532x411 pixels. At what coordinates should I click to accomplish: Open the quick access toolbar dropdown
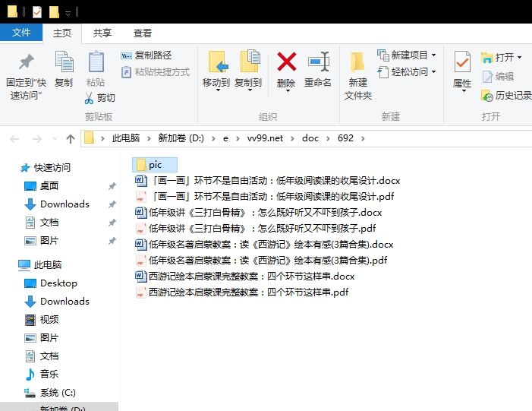(68, 13)
